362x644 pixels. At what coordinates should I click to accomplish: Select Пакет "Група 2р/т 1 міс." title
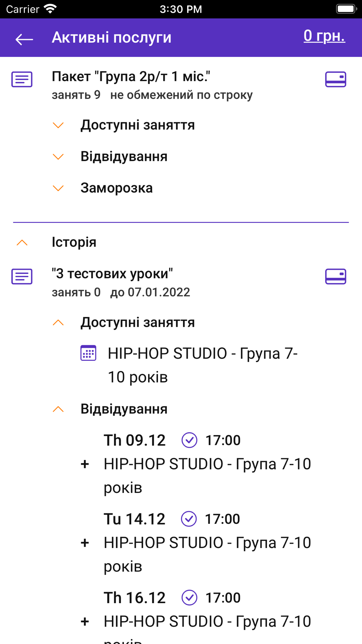[x=131, y=77]
